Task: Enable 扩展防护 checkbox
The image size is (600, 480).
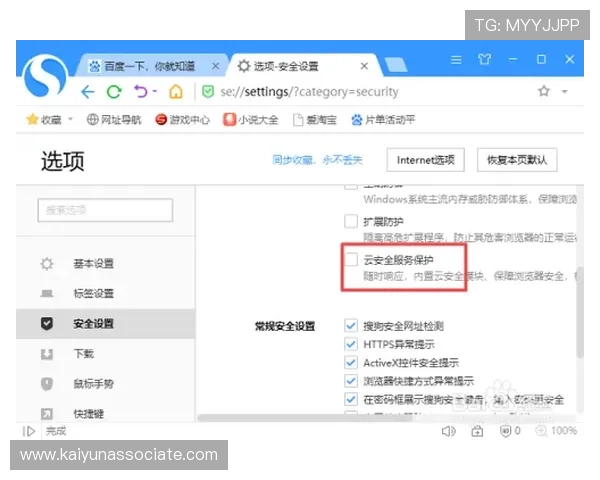Action: 351,221
